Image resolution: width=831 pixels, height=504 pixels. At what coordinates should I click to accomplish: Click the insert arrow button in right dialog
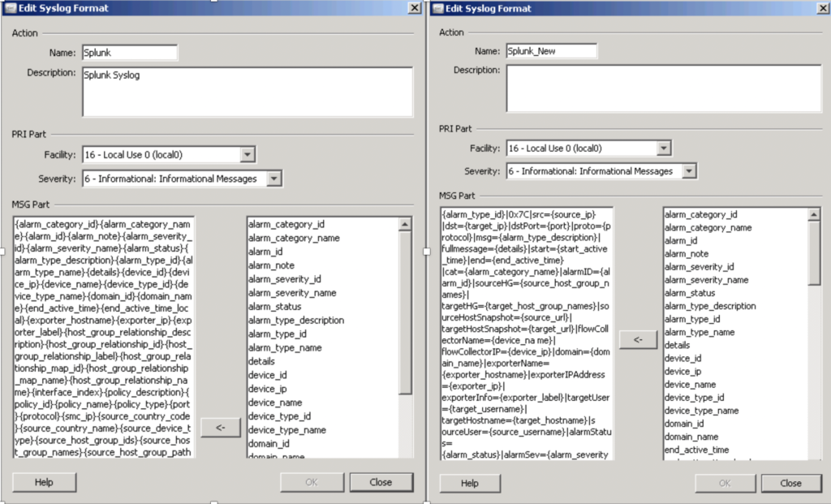pos(638,341)
